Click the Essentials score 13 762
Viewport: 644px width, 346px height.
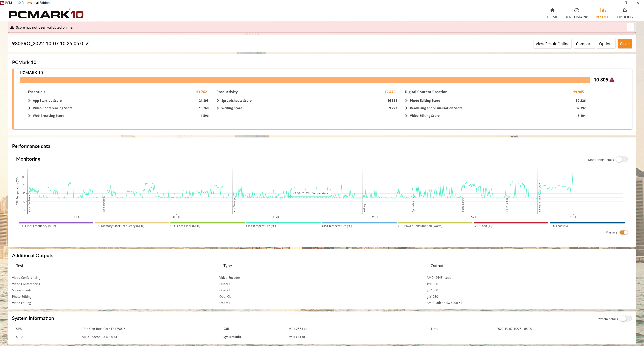201,92
